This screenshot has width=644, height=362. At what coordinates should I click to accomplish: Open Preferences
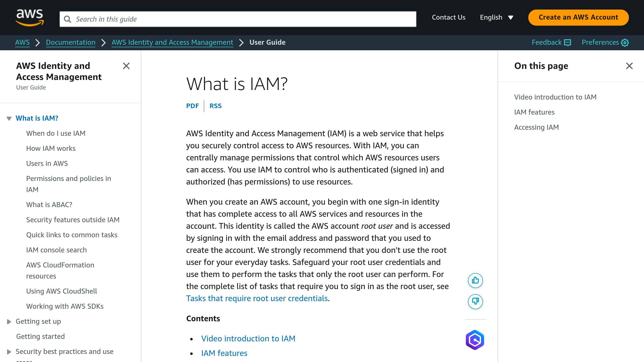605,42
